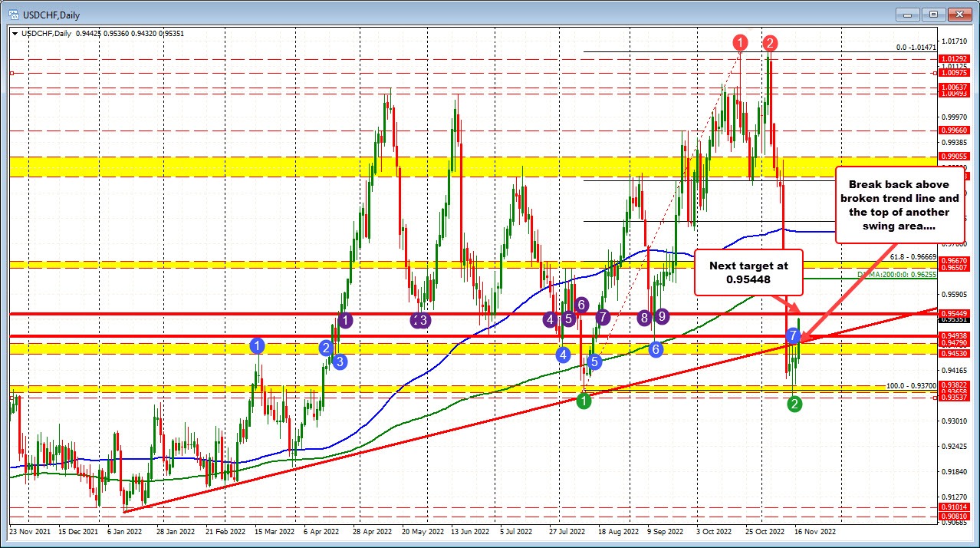Click purple badge 3 near the May candles

click(x=420, y=322)
